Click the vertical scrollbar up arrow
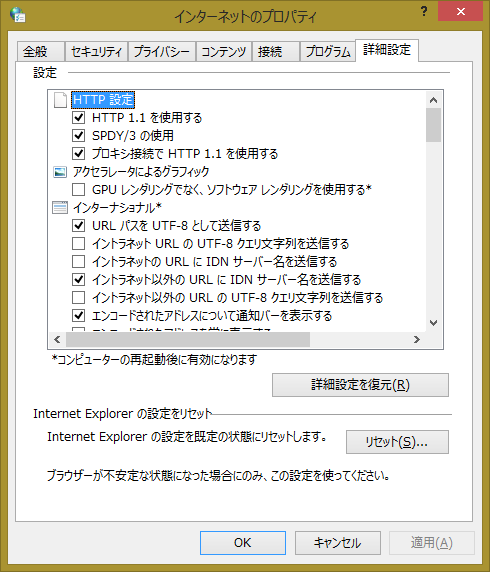 coord(433,100)
